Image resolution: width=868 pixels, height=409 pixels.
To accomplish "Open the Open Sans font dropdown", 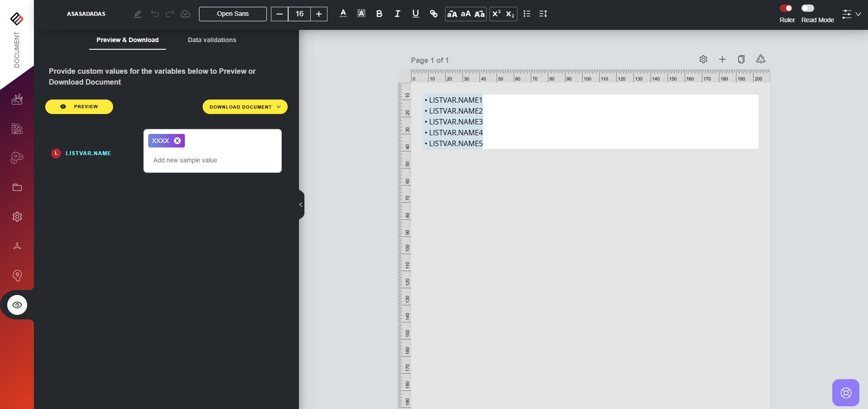I will (x=232, y=14).
